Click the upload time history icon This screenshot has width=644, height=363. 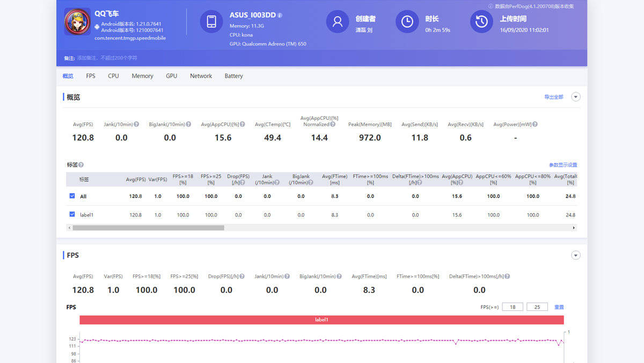point(481,21)
